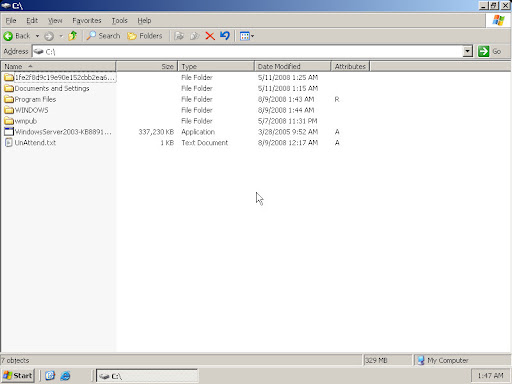Click the Forward arrow icon
Image resolution: width=512 pixels, height=384 pixels.
(x=49, y=36)
